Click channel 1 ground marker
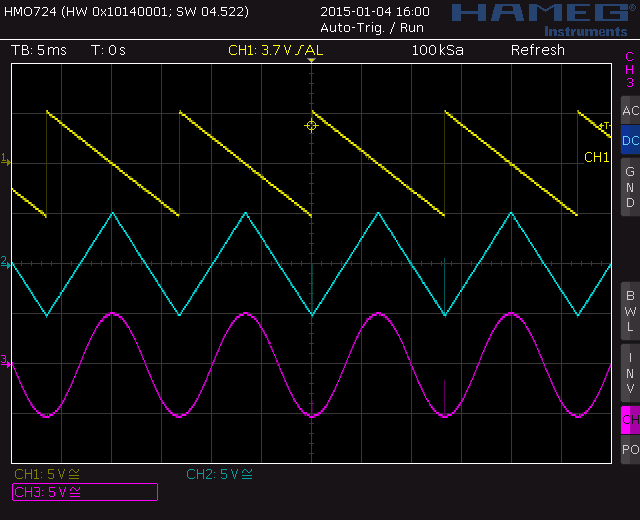The width and height of the screenshot is (640, 520). [5, 159]
